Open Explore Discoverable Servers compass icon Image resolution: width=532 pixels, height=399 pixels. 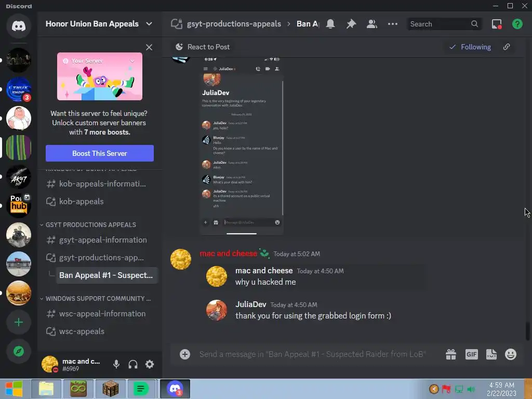19,351
